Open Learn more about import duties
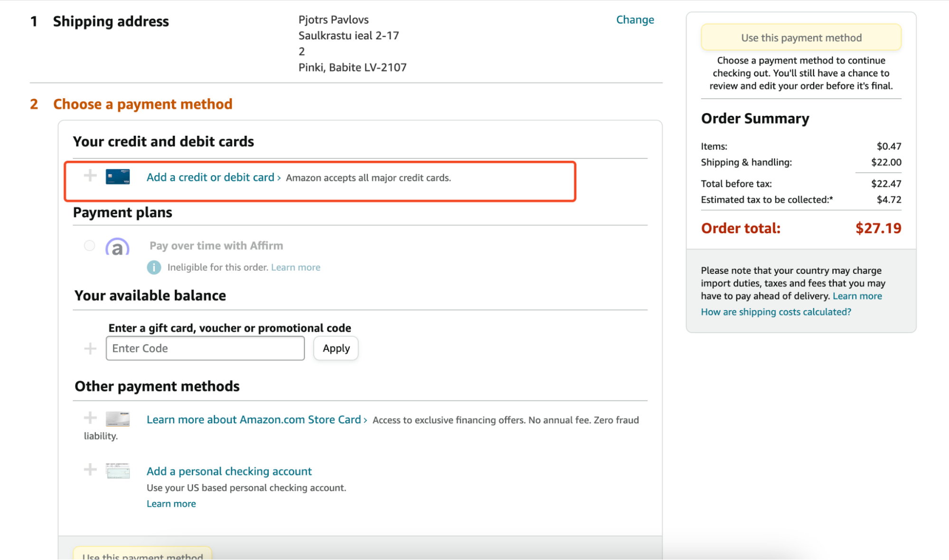Screen dimensions: 949x560 (857, 296)
